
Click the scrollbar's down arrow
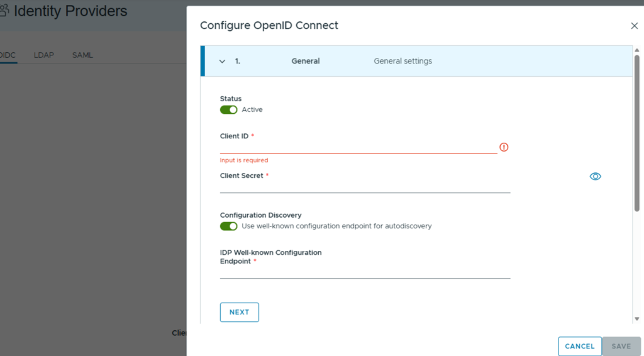[637, 319]
